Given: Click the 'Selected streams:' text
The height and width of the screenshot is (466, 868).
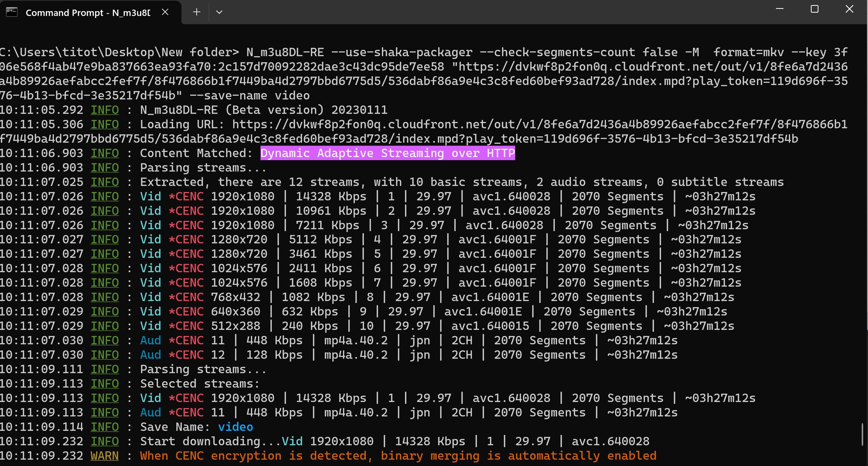Looking at the screenshot, I should click(x=200, y=384).
